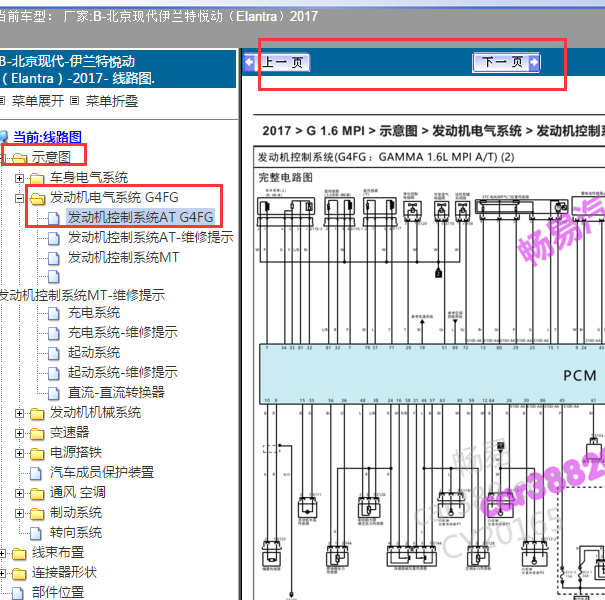
Task: Expand the 线束布置 node
Action: 2,553
